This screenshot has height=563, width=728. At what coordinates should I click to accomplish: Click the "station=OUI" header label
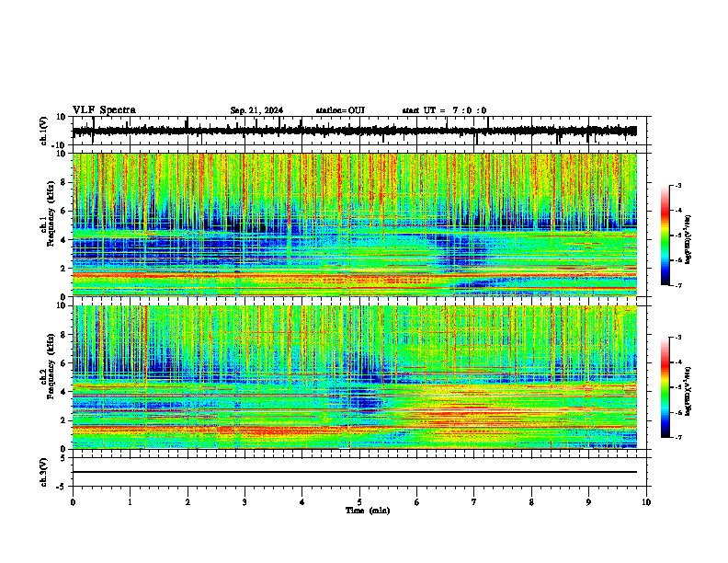point(340,110)
